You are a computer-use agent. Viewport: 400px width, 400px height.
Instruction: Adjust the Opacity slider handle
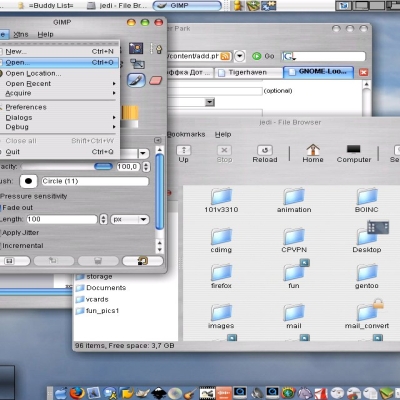103,166
